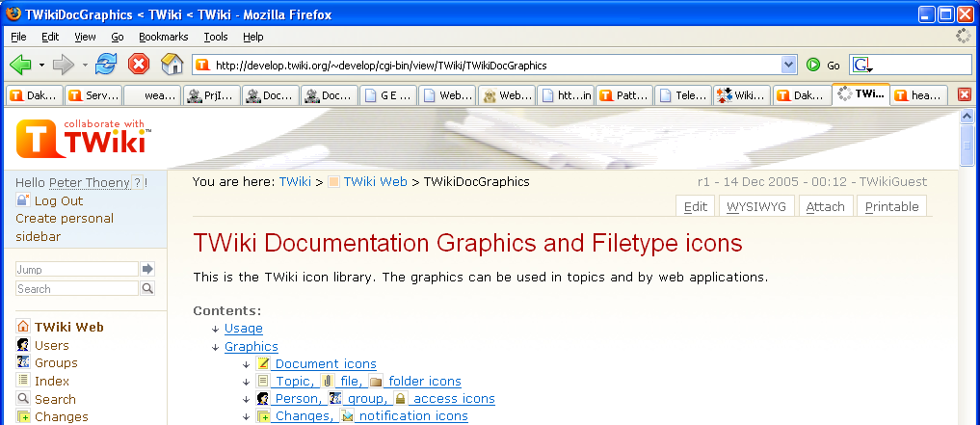Viewport: 980px width, 425px height.
Task: Click the Firefox Reload toolbar icon
Action: [x=106, y=65]
